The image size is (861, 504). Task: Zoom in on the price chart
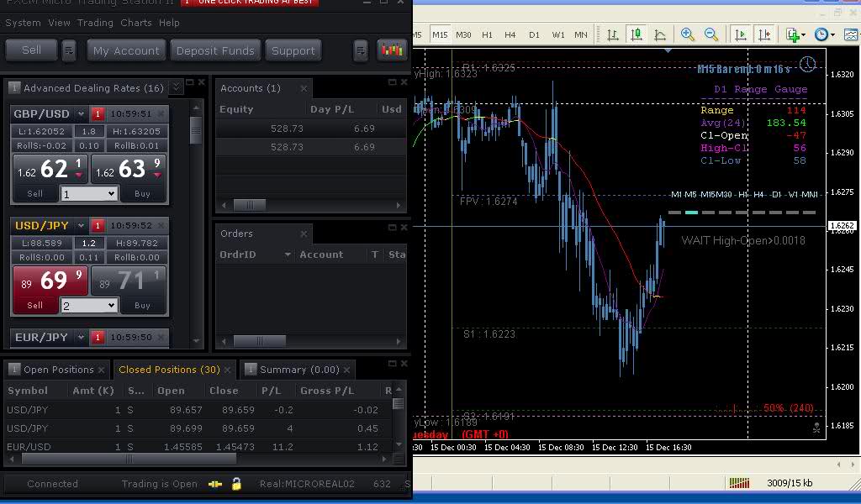(688, 34)
